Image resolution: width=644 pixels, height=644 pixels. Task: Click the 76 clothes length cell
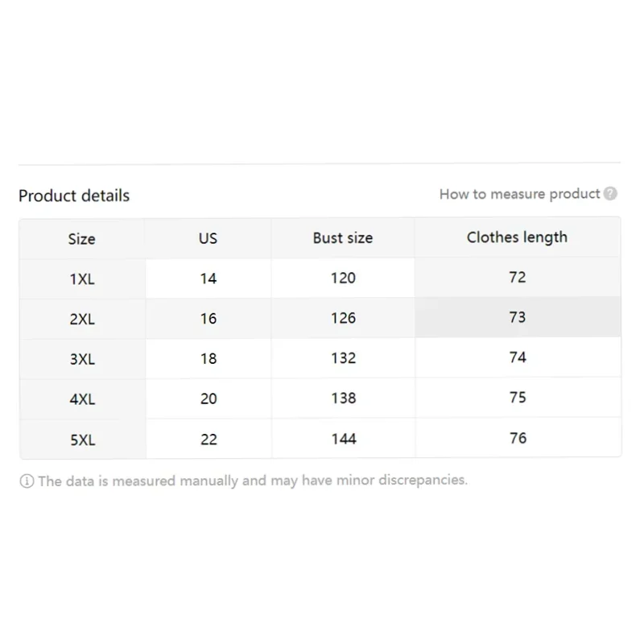518,438
